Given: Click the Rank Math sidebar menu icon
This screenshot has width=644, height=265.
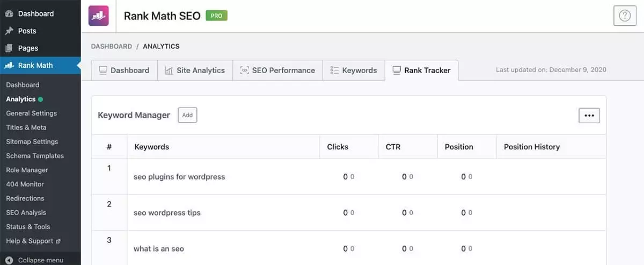Looking at the screenshot, I should (9, 66).
